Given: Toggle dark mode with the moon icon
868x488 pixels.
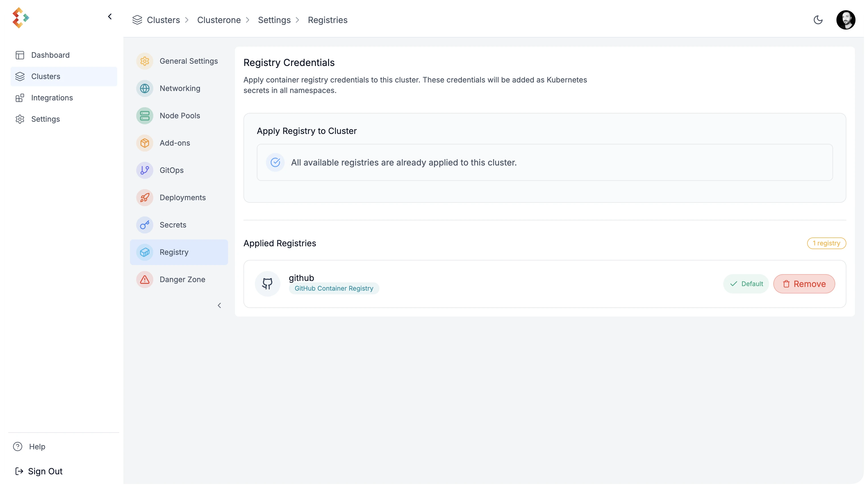Looking at the screenshot, I should 818,20.
